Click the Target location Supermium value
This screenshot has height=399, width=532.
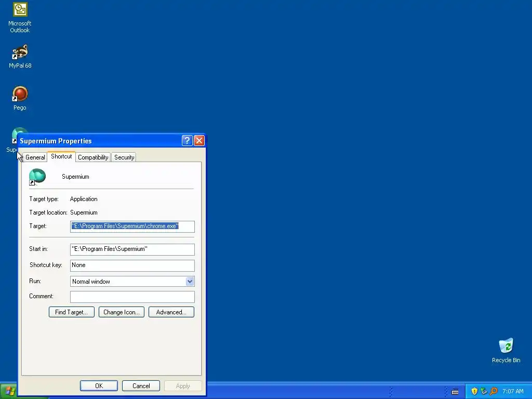[84, 212]
